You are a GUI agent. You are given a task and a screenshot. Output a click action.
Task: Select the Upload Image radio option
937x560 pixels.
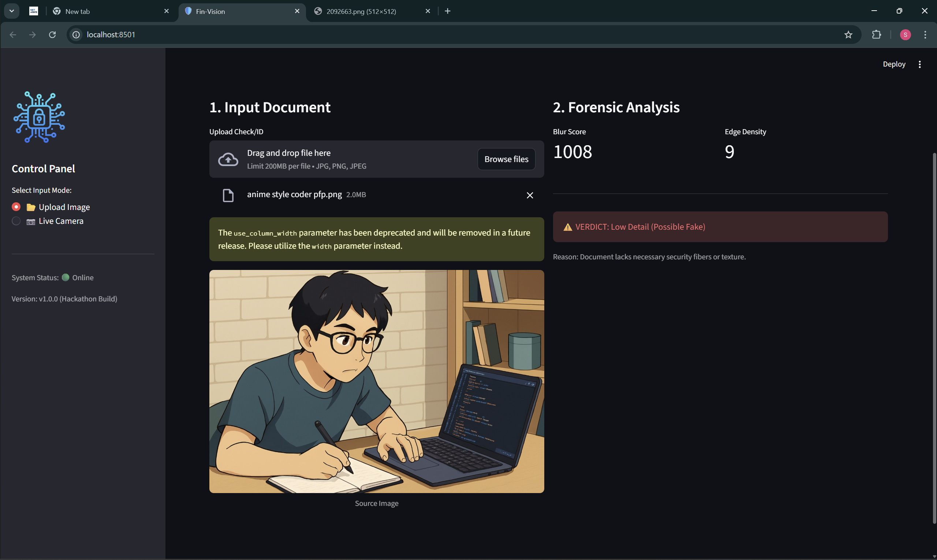pos(16,207)
